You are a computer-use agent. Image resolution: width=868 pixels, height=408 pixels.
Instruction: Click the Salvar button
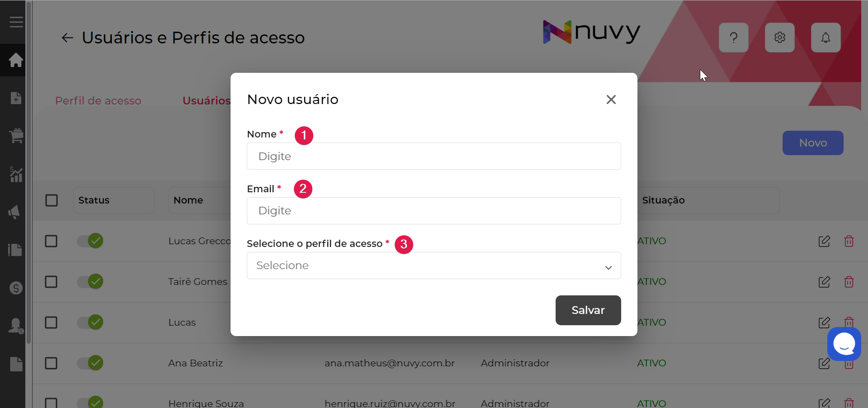point(588,310)
